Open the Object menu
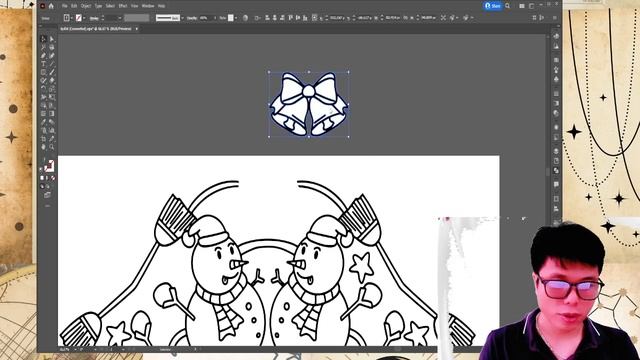Screen dimensions: 640x360 (86, 6)
